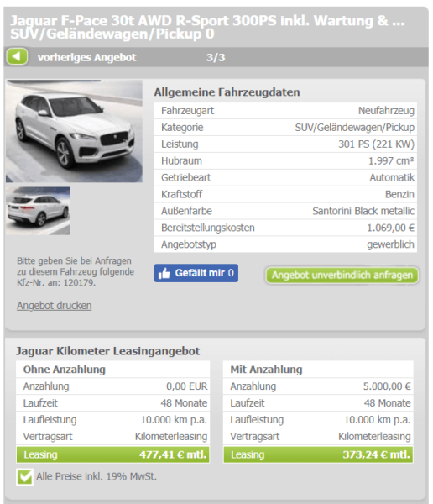This screenshot has width=433, height=504.
Task: Click the green previous offer arrow icon
Action: (x=17, y=57)
